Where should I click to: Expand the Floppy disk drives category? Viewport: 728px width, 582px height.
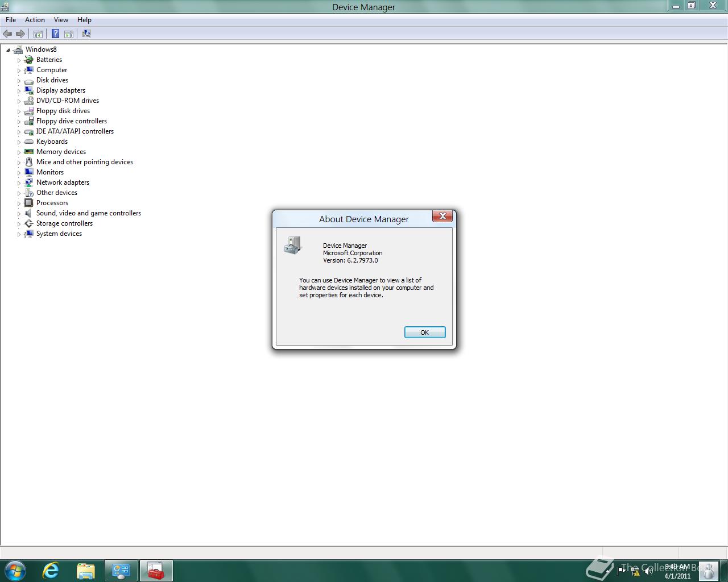click(x=19, y=111)
